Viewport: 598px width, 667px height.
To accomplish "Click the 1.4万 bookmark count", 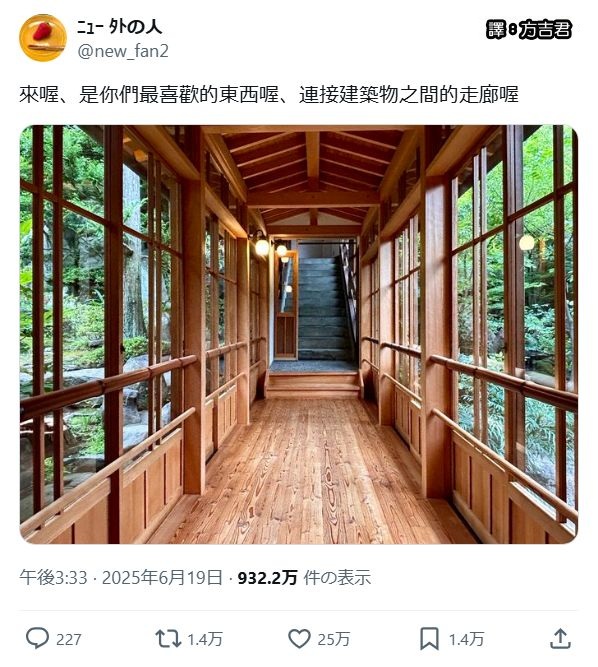I will pos(466,639).
